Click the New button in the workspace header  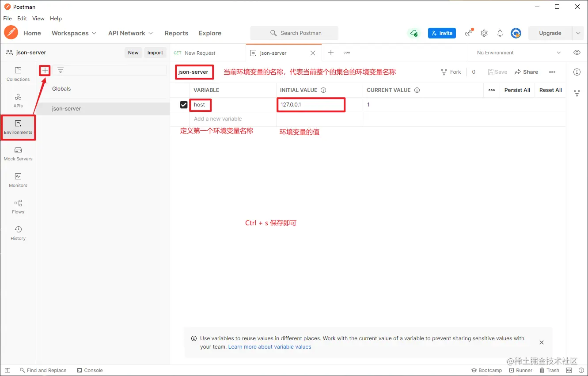click(x=133, y=53)
